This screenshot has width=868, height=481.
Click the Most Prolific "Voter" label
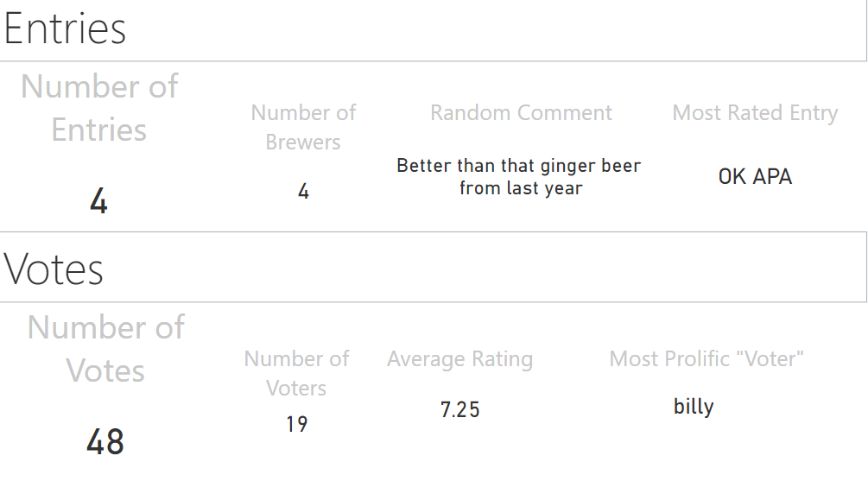point(706,358)
